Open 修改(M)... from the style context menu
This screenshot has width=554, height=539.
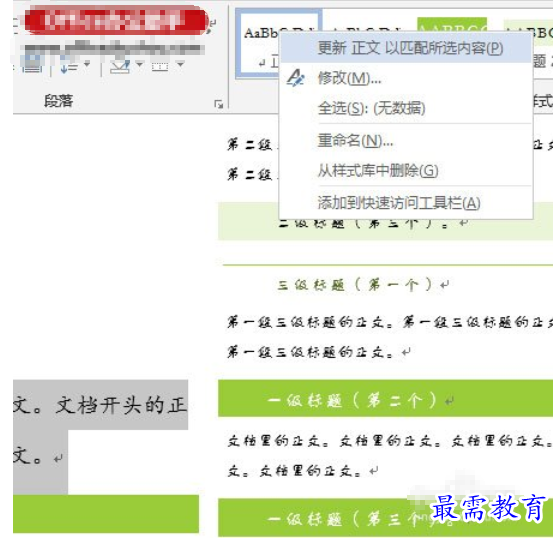tap(406, 78)
